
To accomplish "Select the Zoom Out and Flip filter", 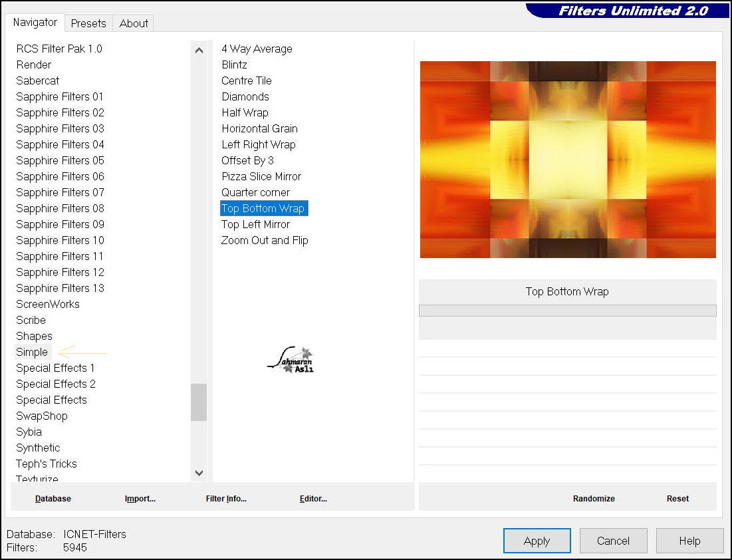I will [x=264, y=240].
